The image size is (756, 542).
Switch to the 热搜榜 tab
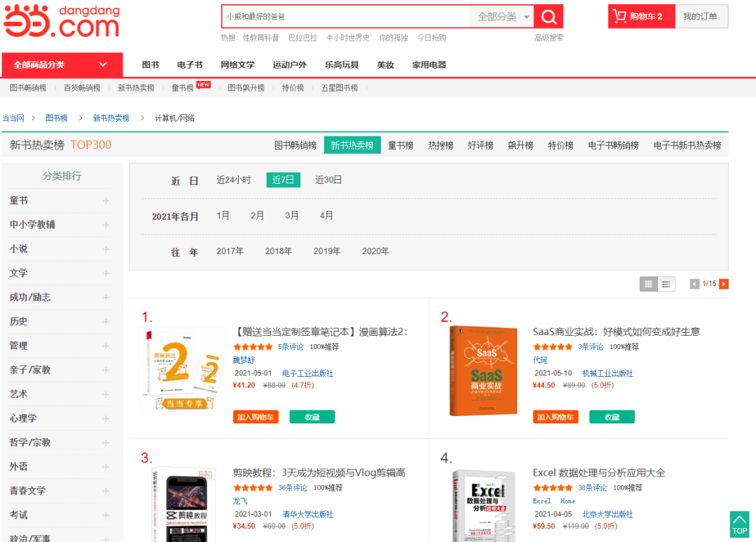tap(441, 145)
